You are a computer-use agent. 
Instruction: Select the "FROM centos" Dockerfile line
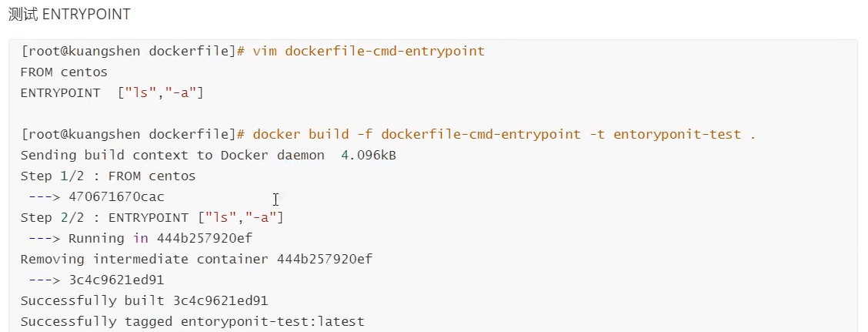tap(64, 72)
